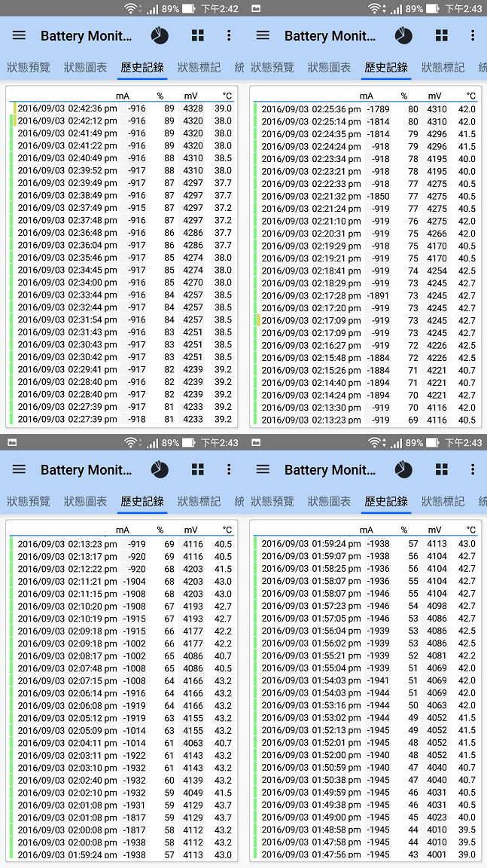The height and width of the screenshot is (868, 487).
Task: Tap pie chart icon in top-right screenshot
Action: [x=403, y=36]
